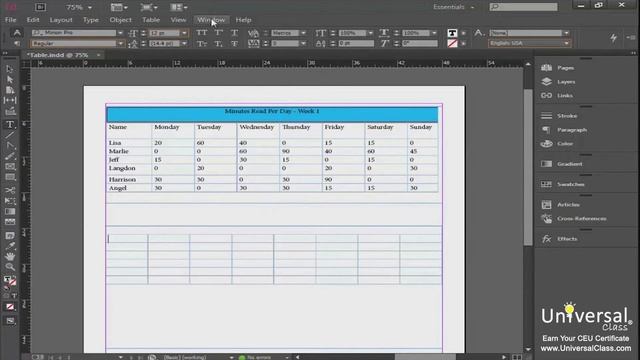Toggle Underline formatting
Screen dimensions: 640x360
[234, 33]
